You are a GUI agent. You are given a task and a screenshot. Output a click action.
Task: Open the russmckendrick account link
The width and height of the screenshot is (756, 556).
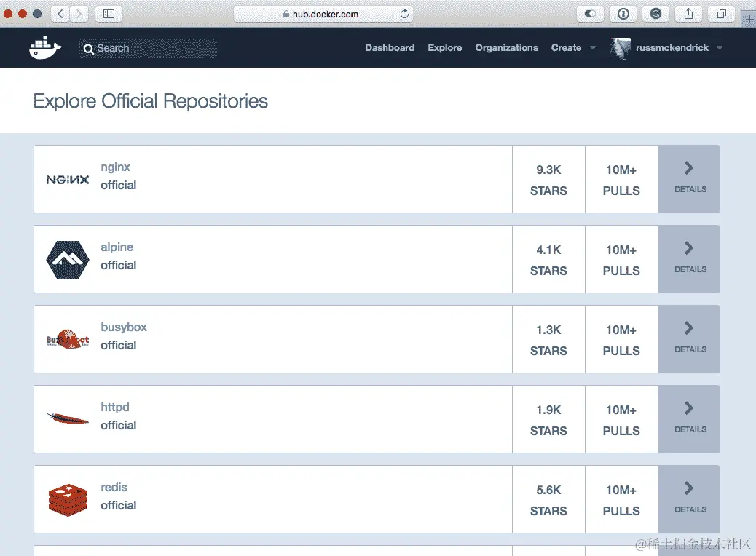[672, 48]
